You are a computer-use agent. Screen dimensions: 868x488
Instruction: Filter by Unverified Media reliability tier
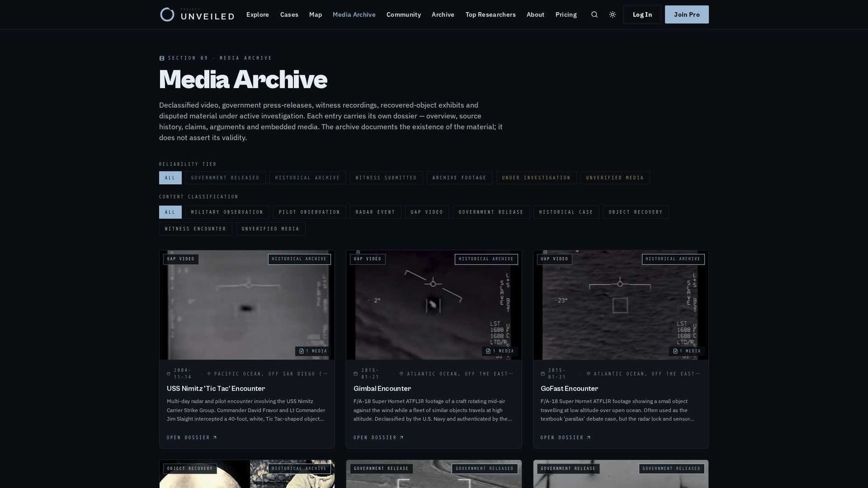pyautogui.click(x=615, y=178)
